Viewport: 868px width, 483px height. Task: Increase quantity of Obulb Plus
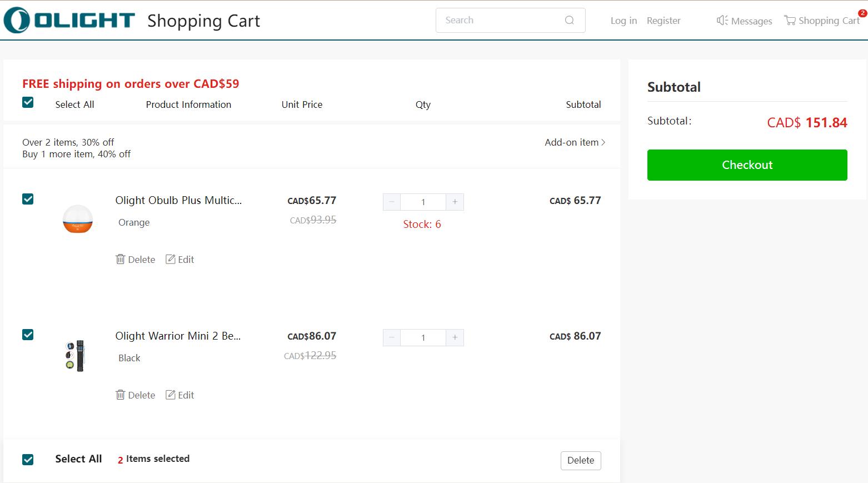click(455, 202)
